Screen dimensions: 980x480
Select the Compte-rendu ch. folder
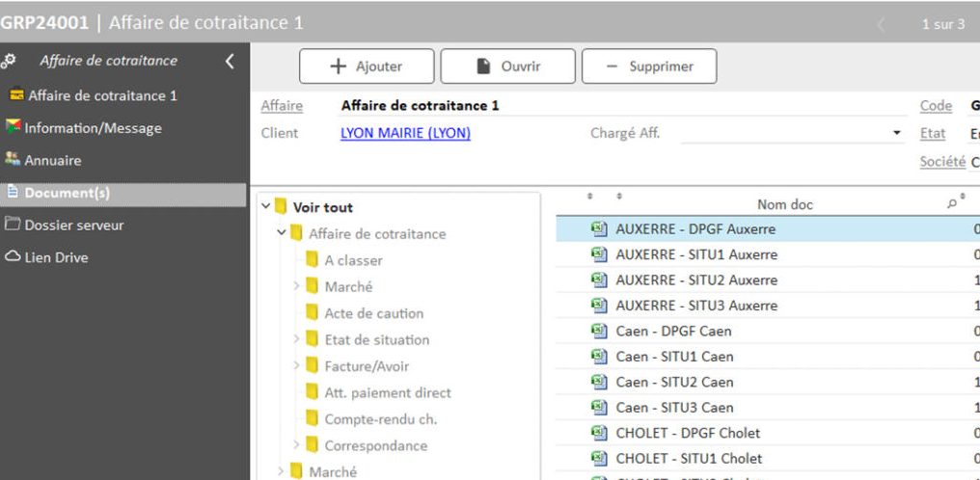coord(381,419)
